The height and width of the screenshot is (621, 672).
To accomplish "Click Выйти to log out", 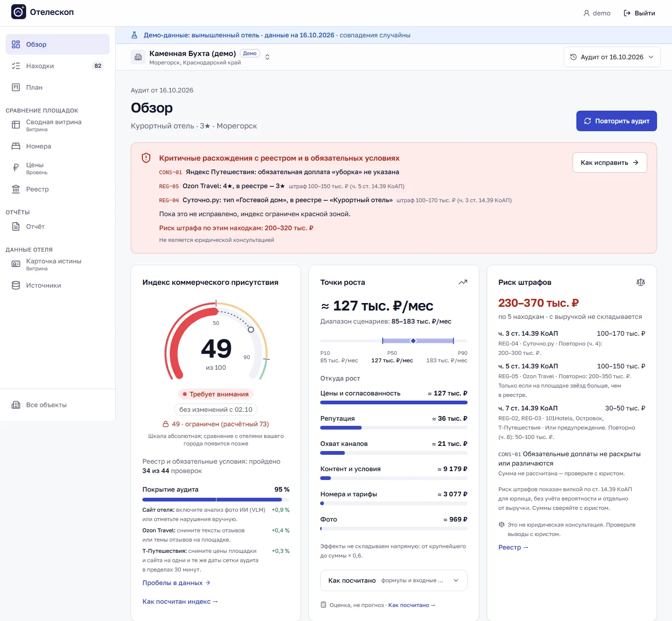I will [639, 13].
